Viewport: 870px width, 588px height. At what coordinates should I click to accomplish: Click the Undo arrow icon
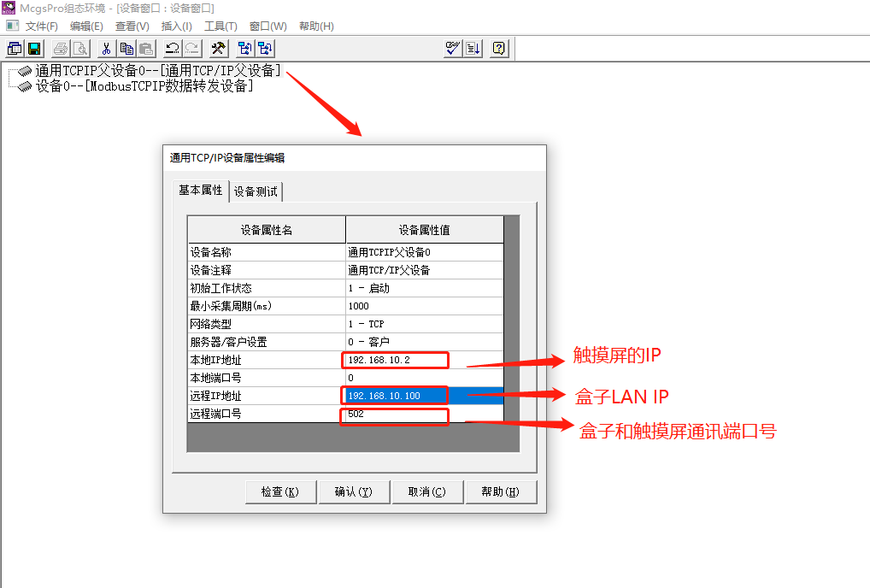(173, 49)
